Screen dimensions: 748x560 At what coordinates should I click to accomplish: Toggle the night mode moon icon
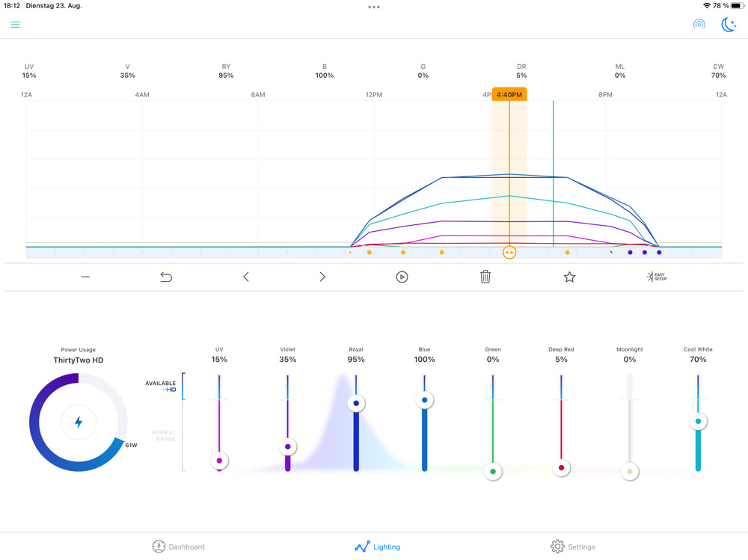pyautogui.click(x=729, y=25)
